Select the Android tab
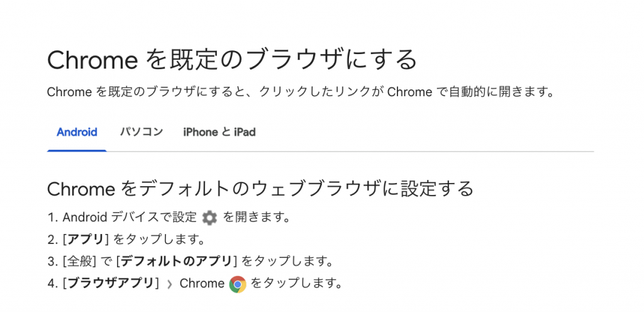This screenshot has height=312, width=644. coord(77,132)
